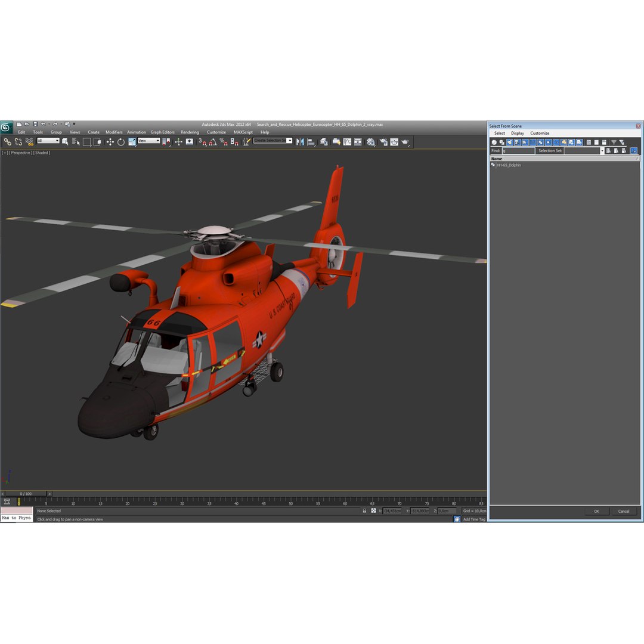Toggle the Angle Snap button

coord(213,142)
